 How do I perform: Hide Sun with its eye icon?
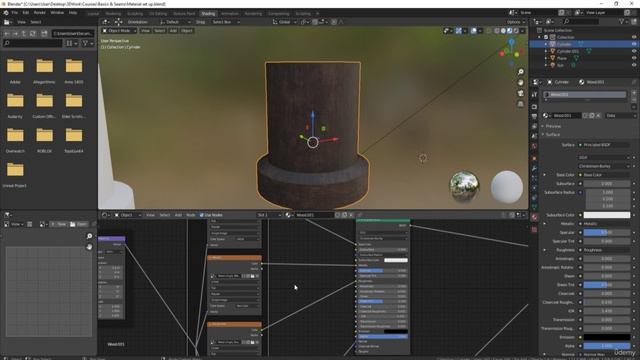click(634, 65)
